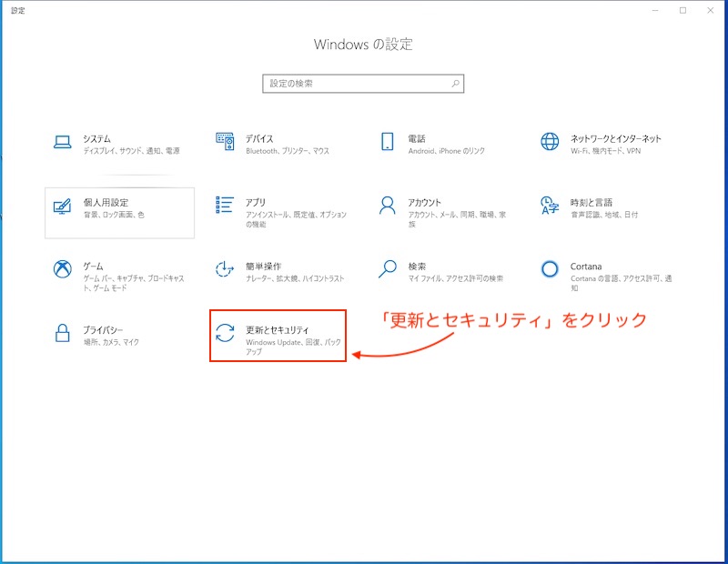Screen dimensions: 728x564
Task: Minimize the 設定 window
Action: (655, 10)
